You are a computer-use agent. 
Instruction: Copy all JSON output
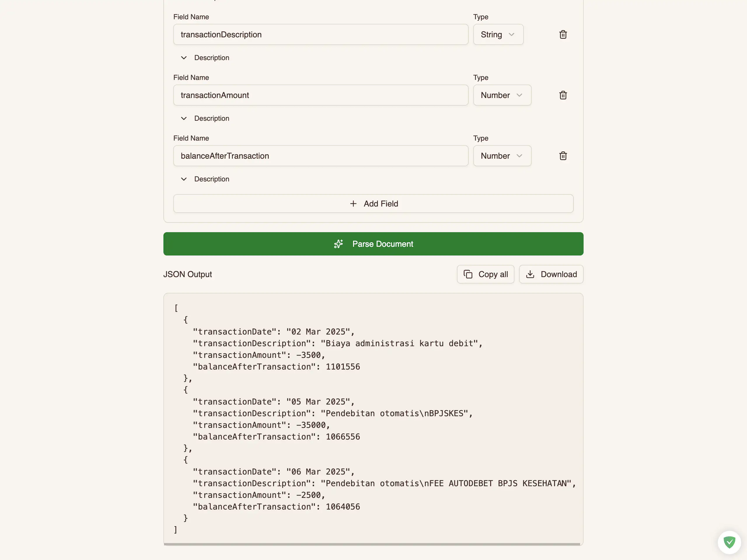(x=485, y=274)
